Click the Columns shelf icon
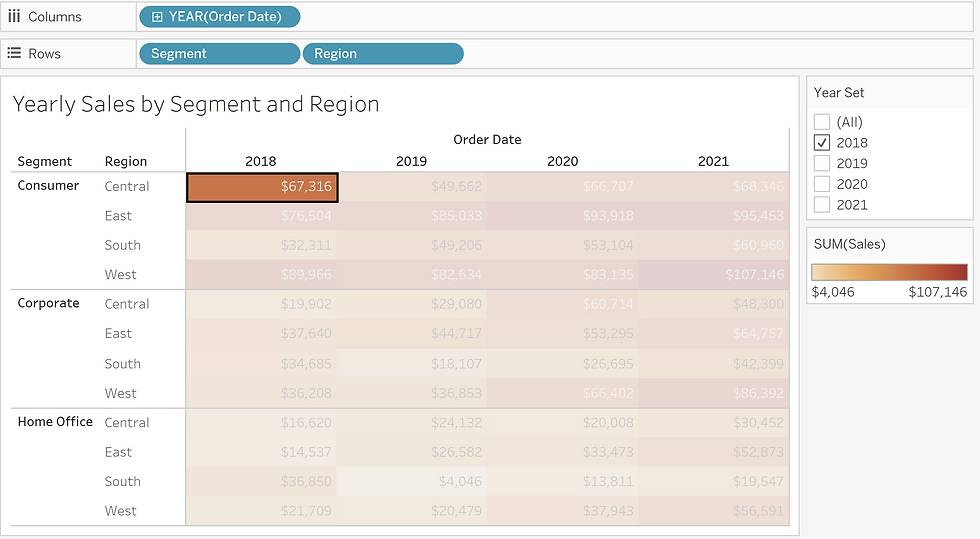The height and width of the screenshot is (539, 980). tap(14, 16)
